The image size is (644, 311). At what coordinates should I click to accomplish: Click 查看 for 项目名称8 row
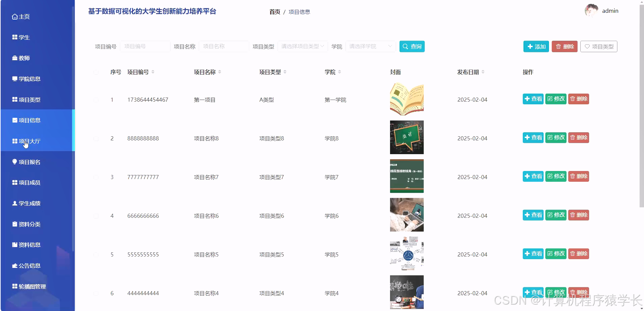[533, 138]
